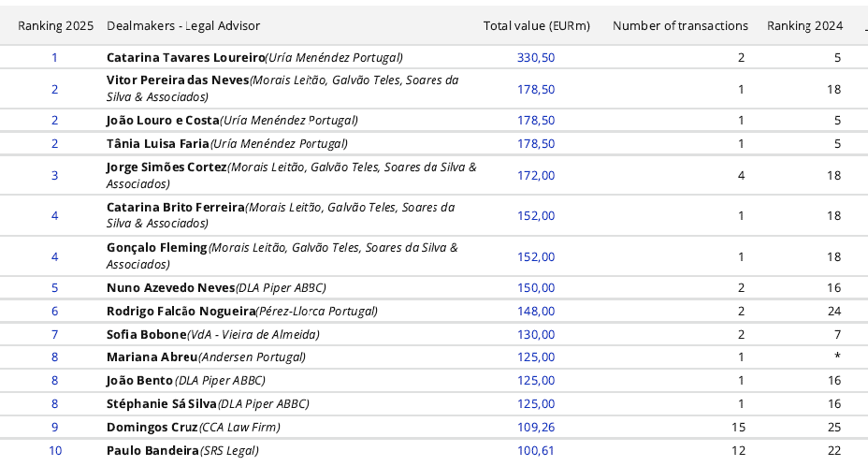Click transaction count 4 for Jorge Simões Cortez
The image size is (868, 466).
tap(741, 176)
